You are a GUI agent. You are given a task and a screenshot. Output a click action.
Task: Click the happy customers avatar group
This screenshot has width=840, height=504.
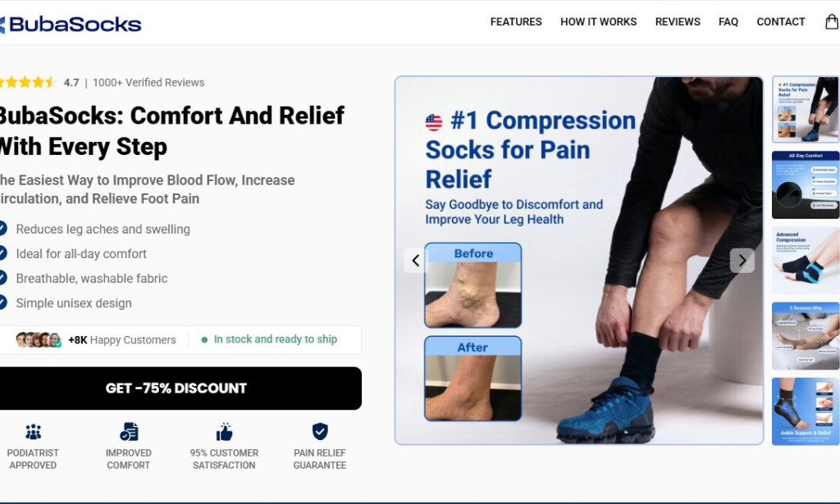[x=39, y=340]
